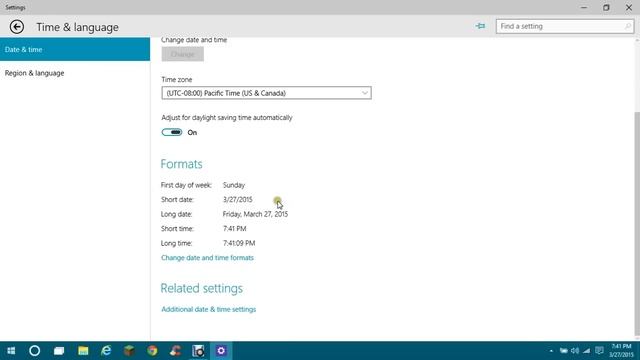Open the battery status tray icon
The height and width of the screenshot is (360, 640).
[563, 351]
